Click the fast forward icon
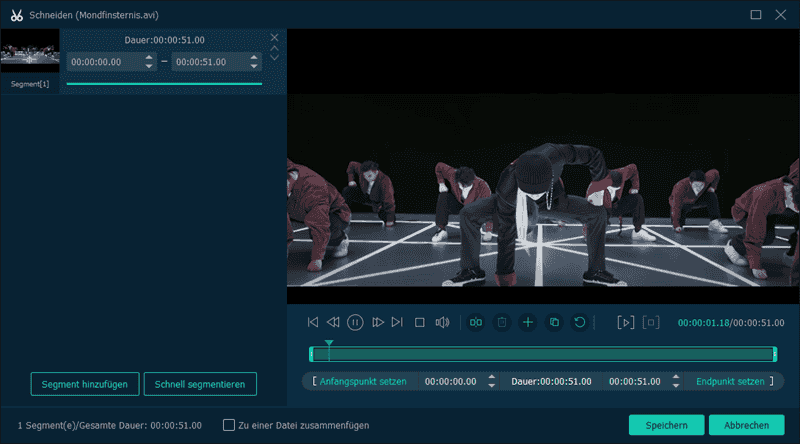Image resolution: width=800 pixels, height=445 pixels. (378, 322)
